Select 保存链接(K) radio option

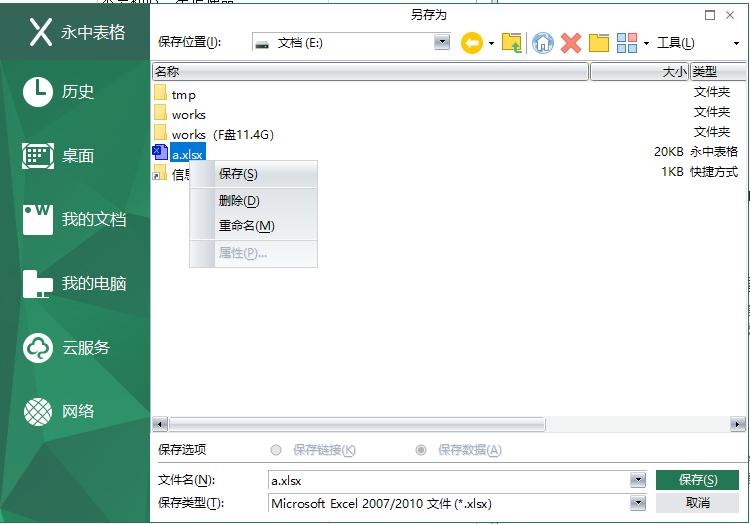(x=276, y=450)
